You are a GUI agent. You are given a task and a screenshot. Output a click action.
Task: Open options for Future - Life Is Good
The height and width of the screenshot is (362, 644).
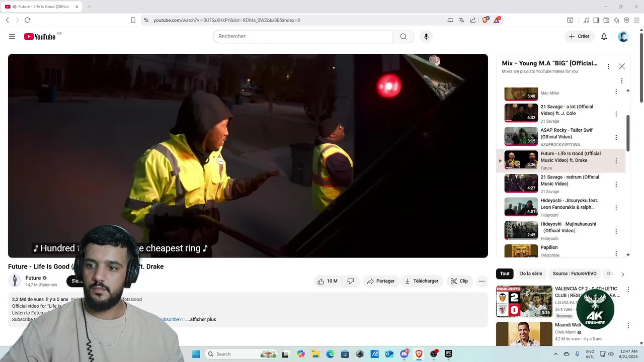(x=616, y=161)
